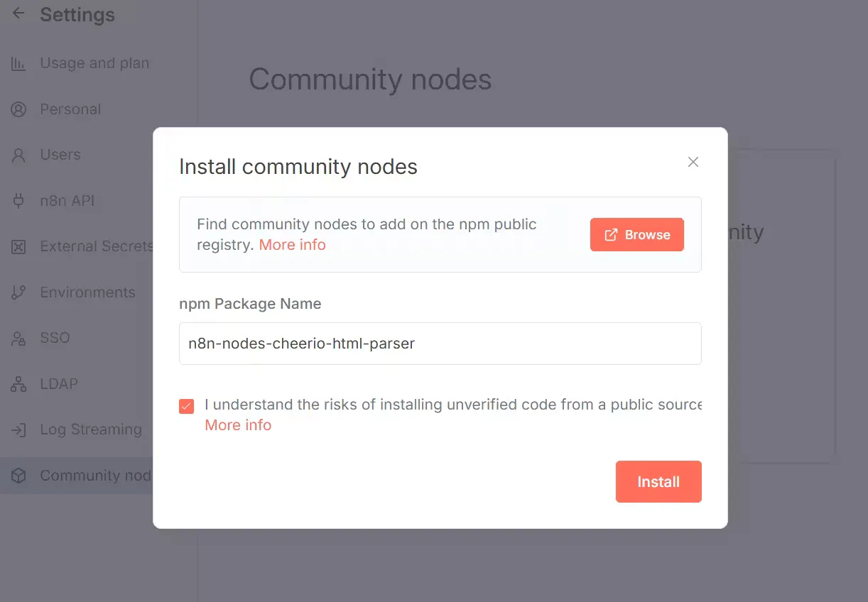This screenshot has height=602, width=868.
Task: Uncheck the unverified code risk checkbox
Action: pyautogui.click(x=186, y=406)
